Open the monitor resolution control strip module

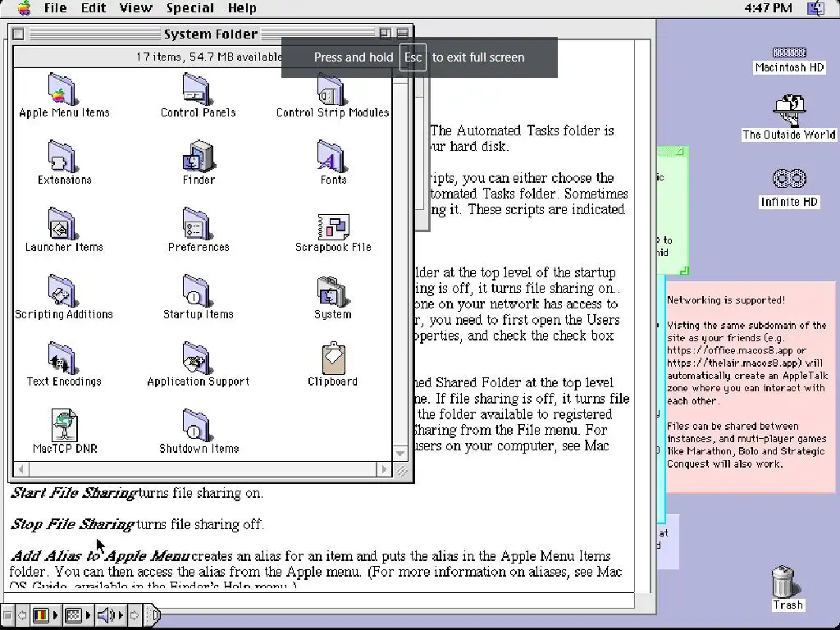pyautogui.click(x=77, y=615)
